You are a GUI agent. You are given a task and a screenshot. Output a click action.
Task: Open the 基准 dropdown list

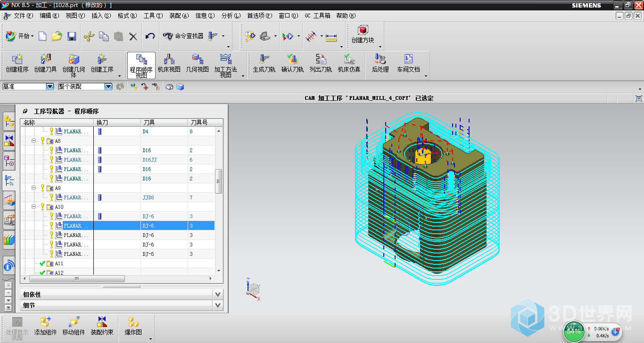[50, 87]
